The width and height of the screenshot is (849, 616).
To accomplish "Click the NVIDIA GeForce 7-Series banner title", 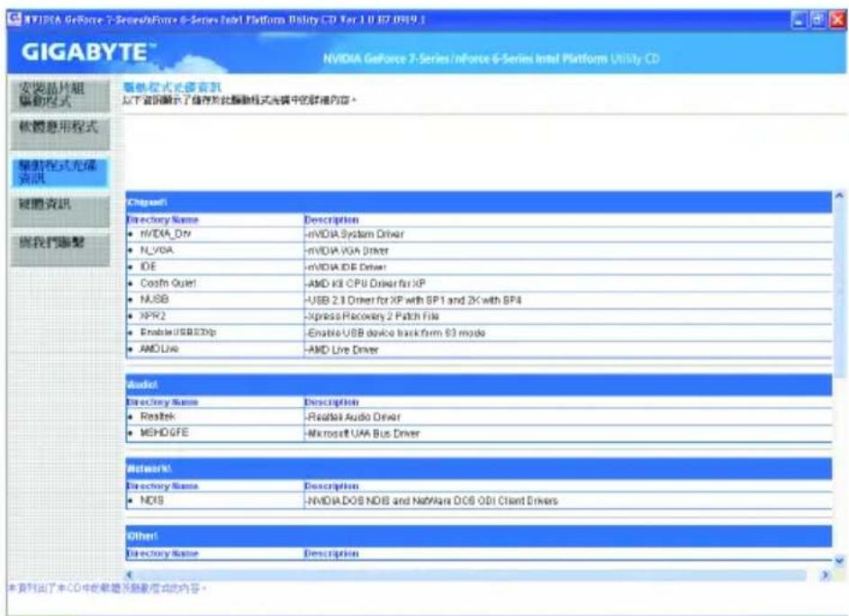I will pos(491,59).
